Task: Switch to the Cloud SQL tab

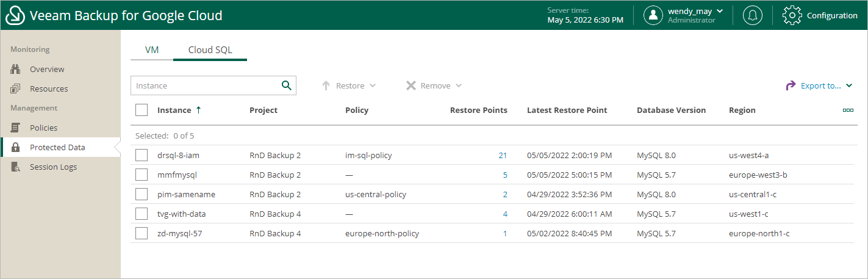Action: 210,50
